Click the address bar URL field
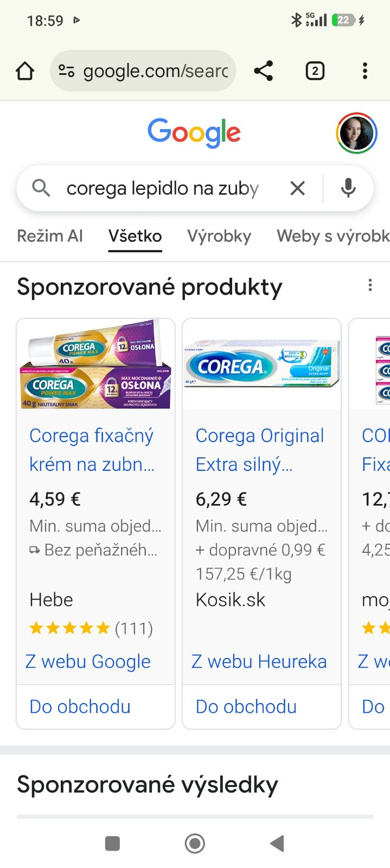This screenshot has height=868, width=390. 155,71
